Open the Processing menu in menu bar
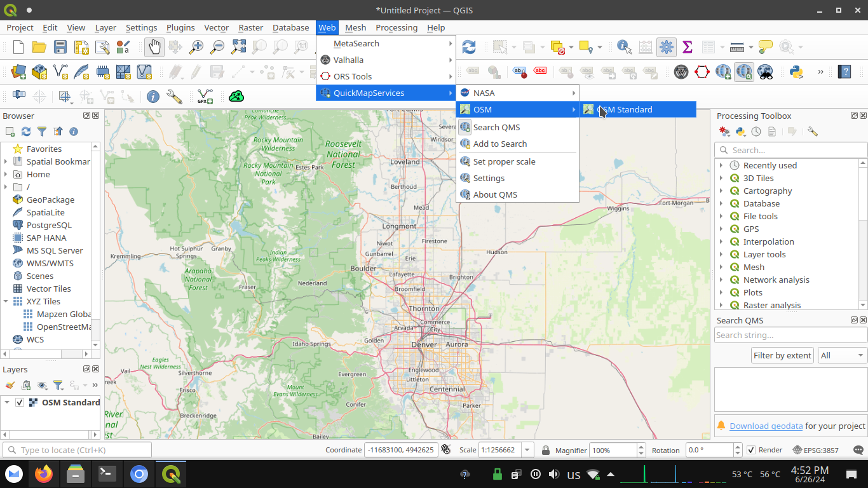The height and width of the screenshot is (488, 868). pos(397,27)
